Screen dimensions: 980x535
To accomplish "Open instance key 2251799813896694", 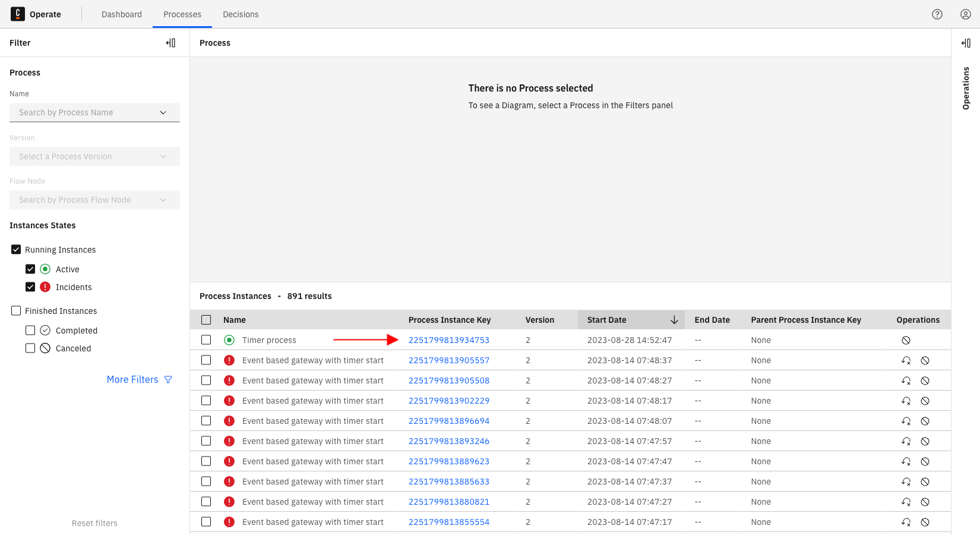I will (x=449, y=421).
